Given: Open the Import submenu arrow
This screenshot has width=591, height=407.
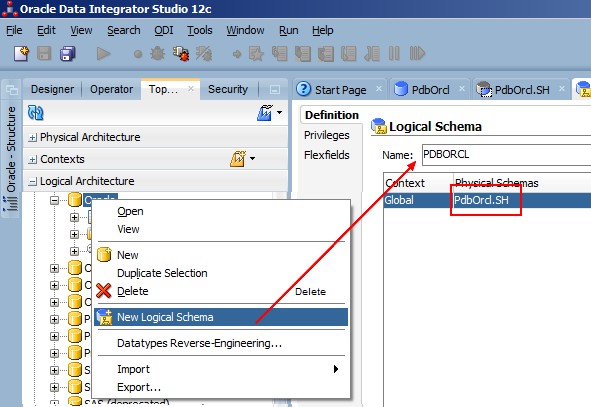Looking at the screenshot, I should pos(336,369).
